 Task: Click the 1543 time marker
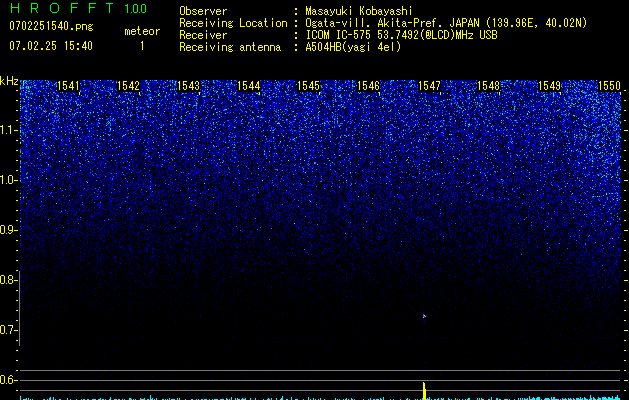189,86
